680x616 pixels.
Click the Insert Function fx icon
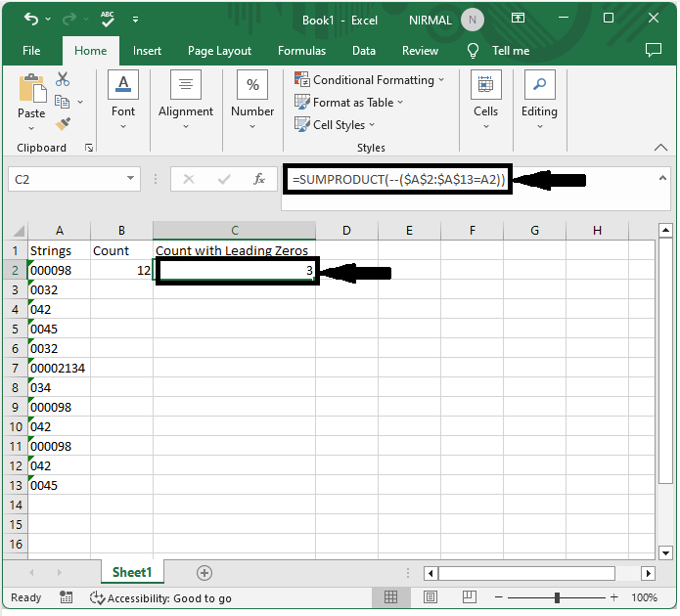coord(259,179)
